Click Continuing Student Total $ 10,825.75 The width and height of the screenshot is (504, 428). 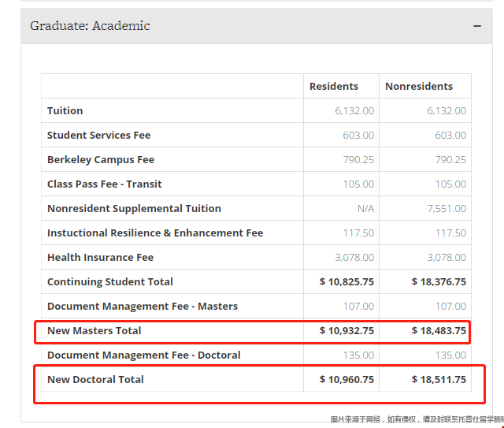click(346, 282)
